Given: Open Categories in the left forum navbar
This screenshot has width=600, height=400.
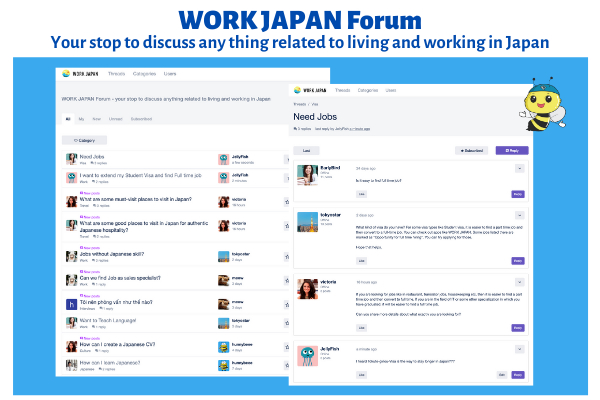Looking at the screenshot, I should (x=144, y=73).
